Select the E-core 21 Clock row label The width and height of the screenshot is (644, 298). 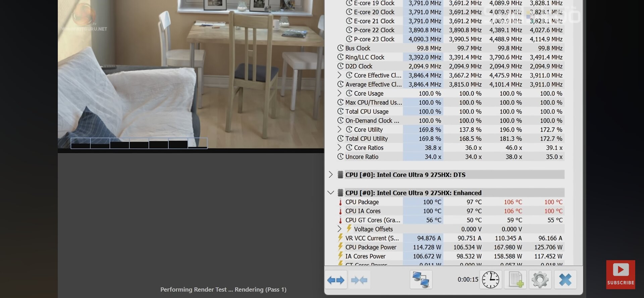(x=374, y=21)
